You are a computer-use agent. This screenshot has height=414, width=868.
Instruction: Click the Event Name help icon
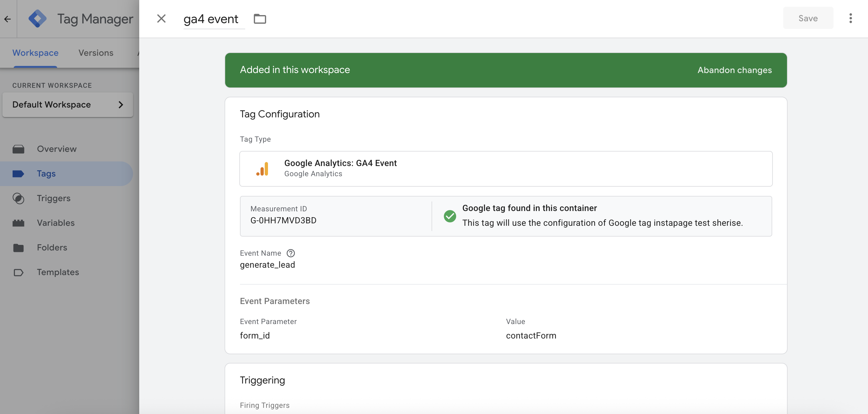click(290, 253)
